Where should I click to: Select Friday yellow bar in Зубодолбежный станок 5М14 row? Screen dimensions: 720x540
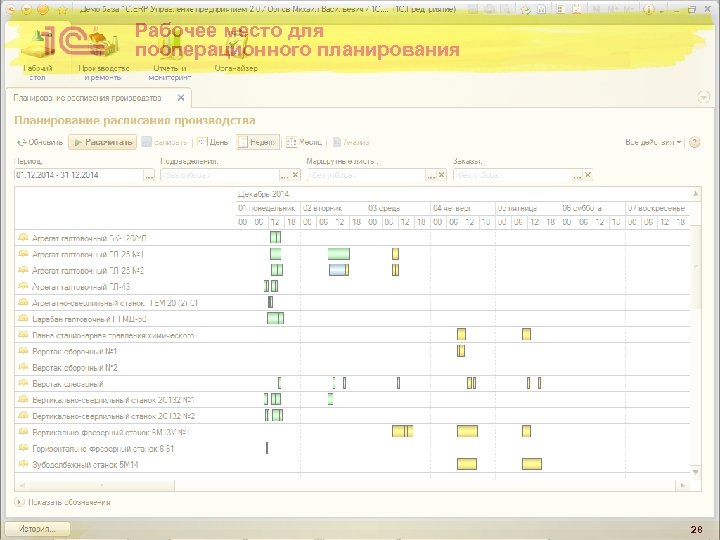pos(532,464)
